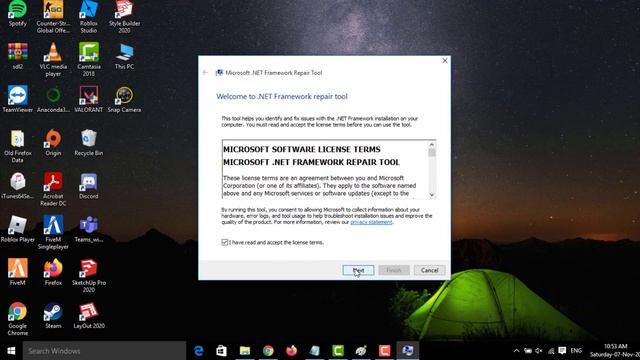Open Chrome from the taskbar
Image resolution: width=640 pixels, height=360 pixels.
268,351
